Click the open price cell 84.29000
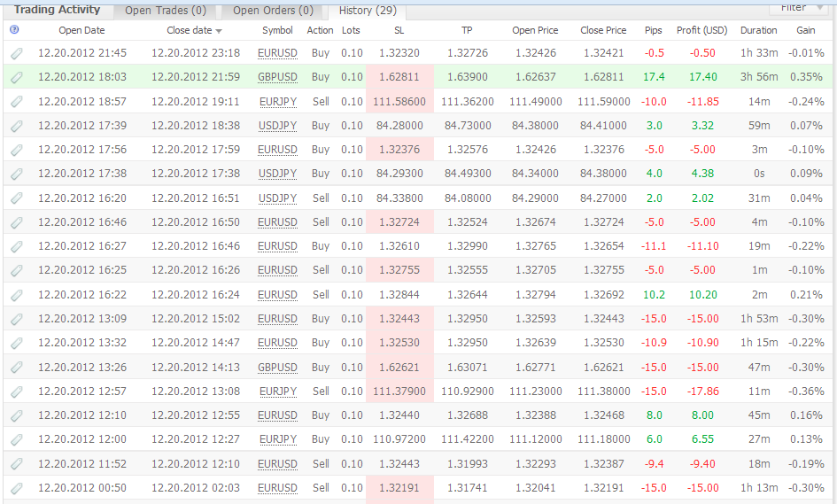 click(535, 198)
